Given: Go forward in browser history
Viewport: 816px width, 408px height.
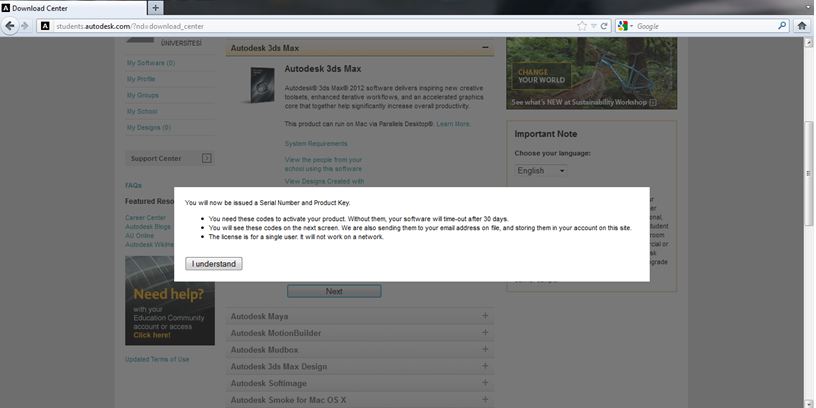Looking at the screenshot, I should 25,26.
